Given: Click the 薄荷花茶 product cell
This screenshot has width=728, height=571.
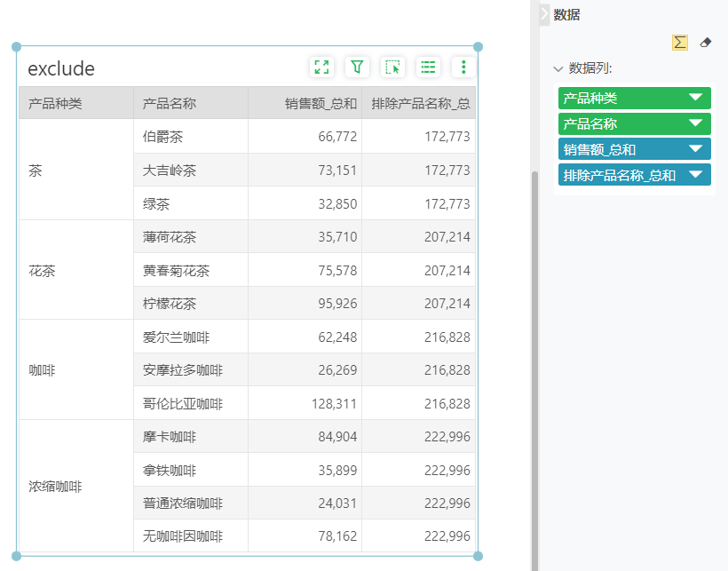Looking at the screenshot, I should pos(190,237).
